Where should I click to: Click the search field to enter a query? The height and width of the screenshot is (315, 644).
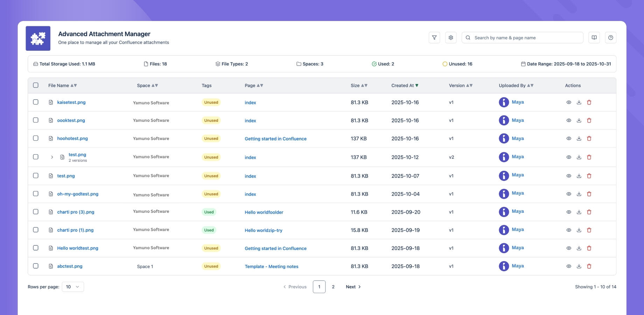521,37
